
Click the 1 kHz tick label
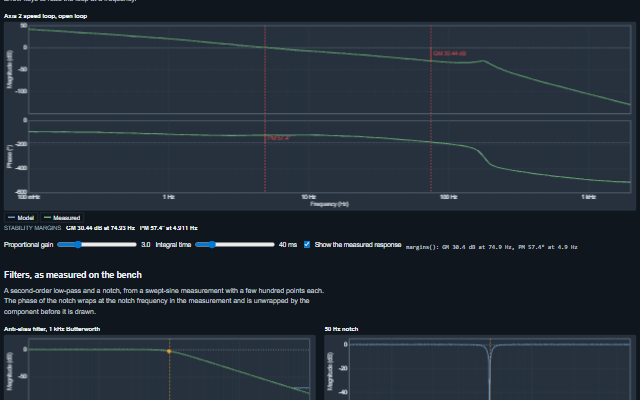(x=588, y=197)
